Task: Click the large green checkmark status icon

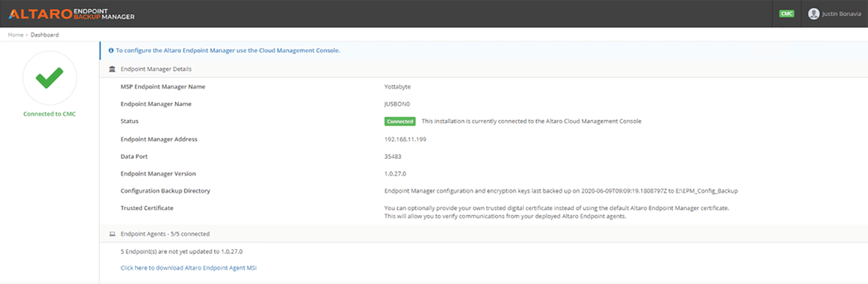Action: (x=50, y=78)
